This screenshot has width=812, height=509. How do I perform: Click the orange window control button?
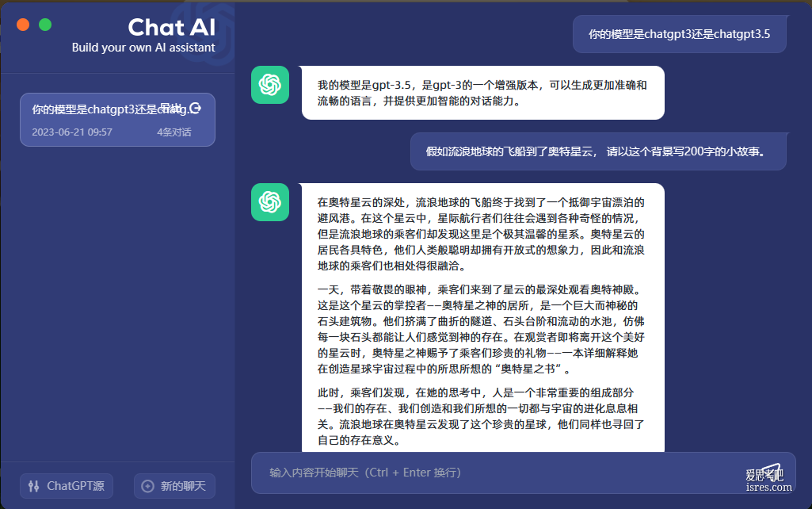pyautogui.click(x=23, y=25)
